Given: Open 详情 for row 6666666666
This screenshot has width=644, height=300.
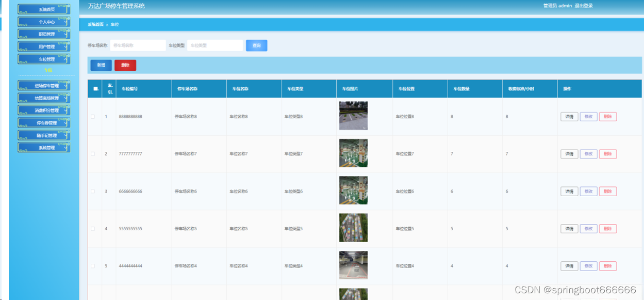Looking at the screenshot, I should pos(569,191).
